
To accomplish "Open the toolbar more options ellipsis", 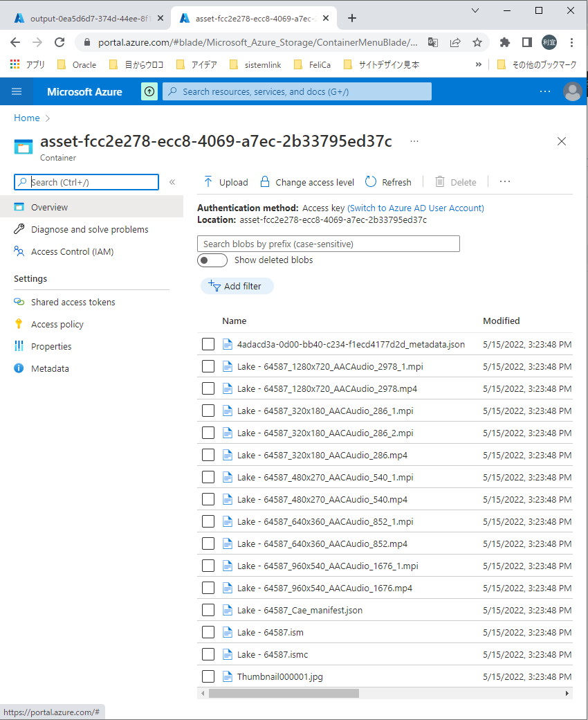I will pyautogui.click(x=505, y=182).
